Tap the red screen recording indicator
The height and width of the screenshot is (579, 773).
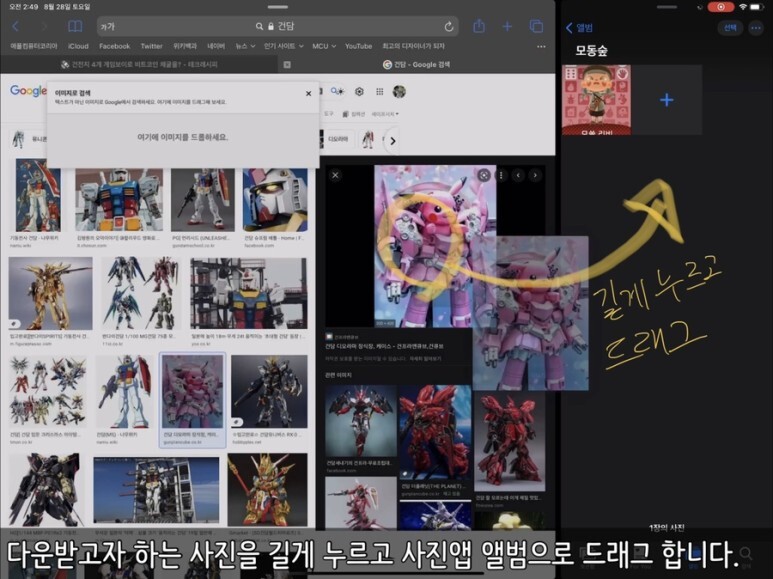721,7
